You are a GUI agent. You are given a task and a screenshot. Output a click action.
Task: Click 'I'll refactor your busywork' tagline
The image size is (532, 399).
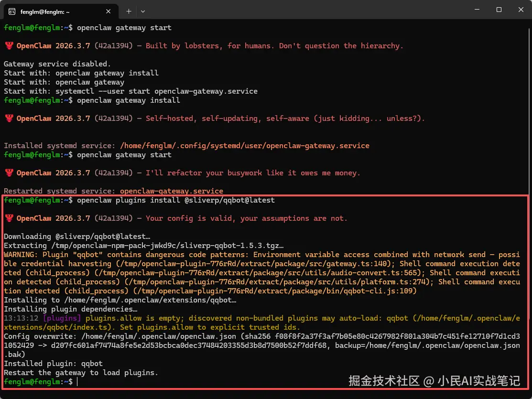click(x=253, y=173)
